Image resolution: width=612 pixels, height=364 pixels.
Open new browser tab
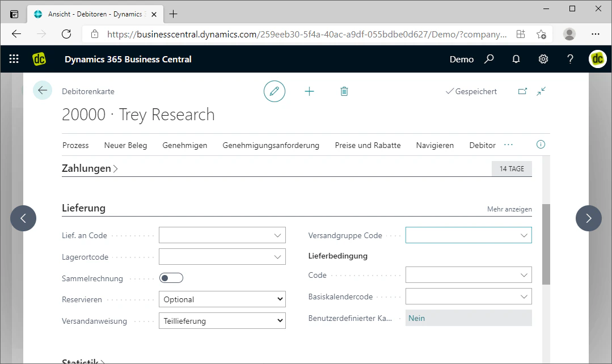(174, 14)
